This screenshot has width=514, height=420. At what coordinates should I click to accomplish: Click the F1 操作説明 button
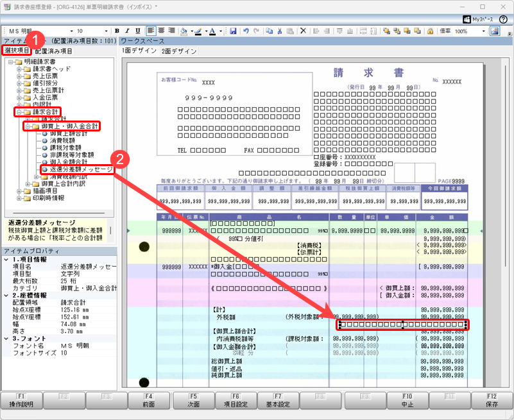pos(21,400)
